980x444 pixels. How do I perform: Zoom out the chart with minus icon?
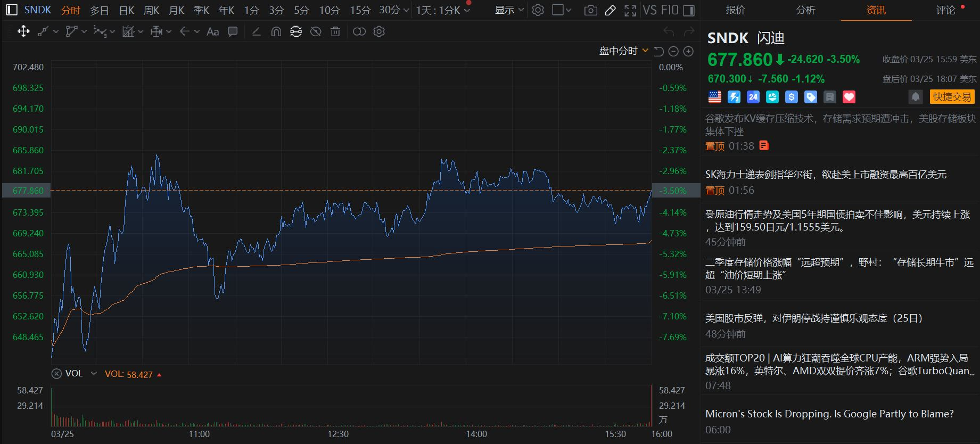(673, 51)
